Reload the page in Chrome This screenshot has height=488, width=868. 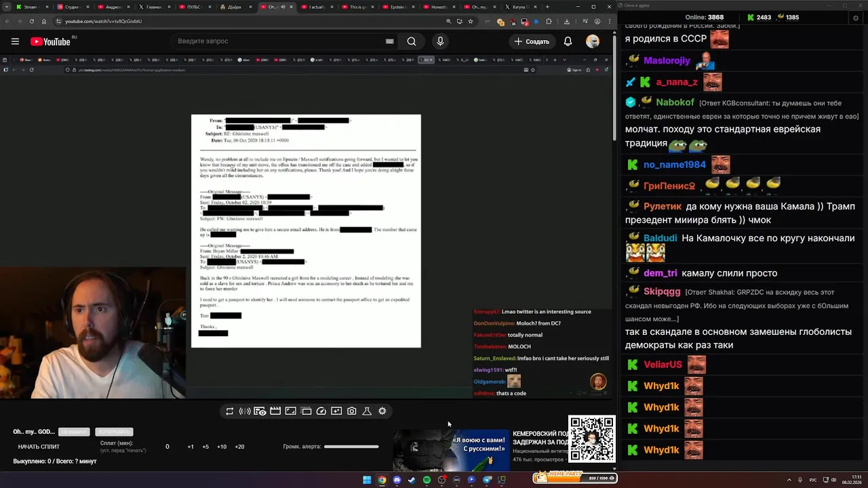click(31, 21)
